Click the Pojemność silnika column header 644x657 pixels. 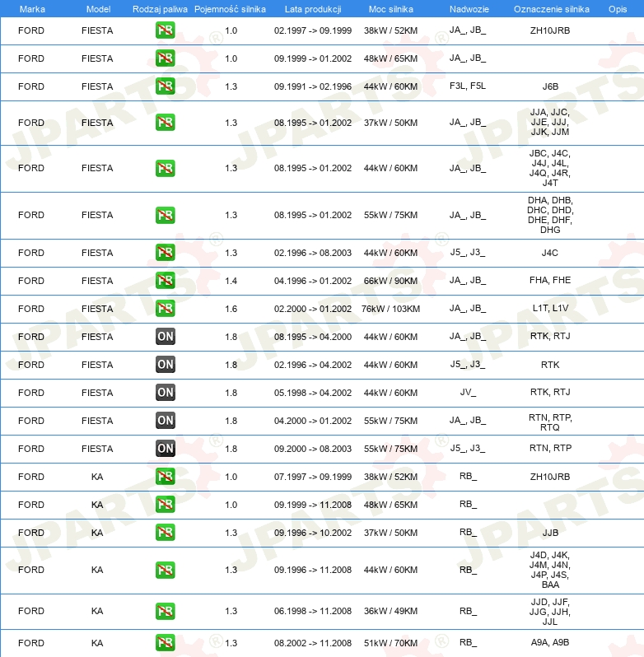coord(230,9)
